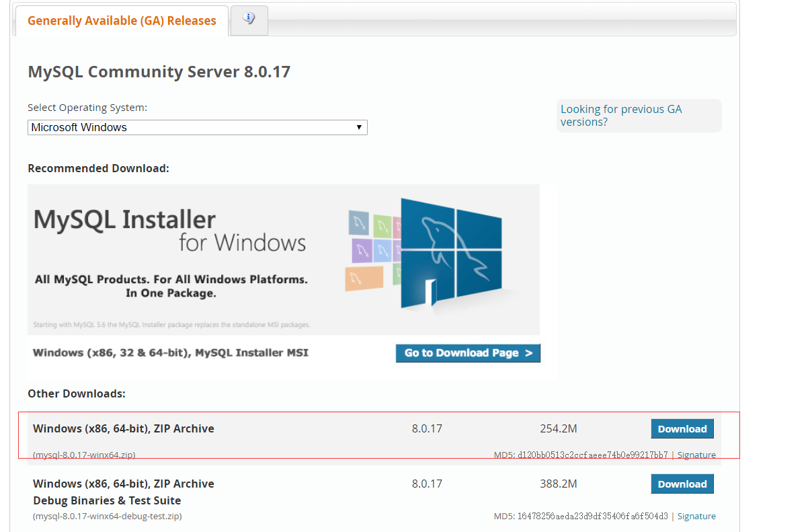This screenshot has width=812, height=532.
Task: Click the Recommended Download label
Action: (x=99, y=168)
